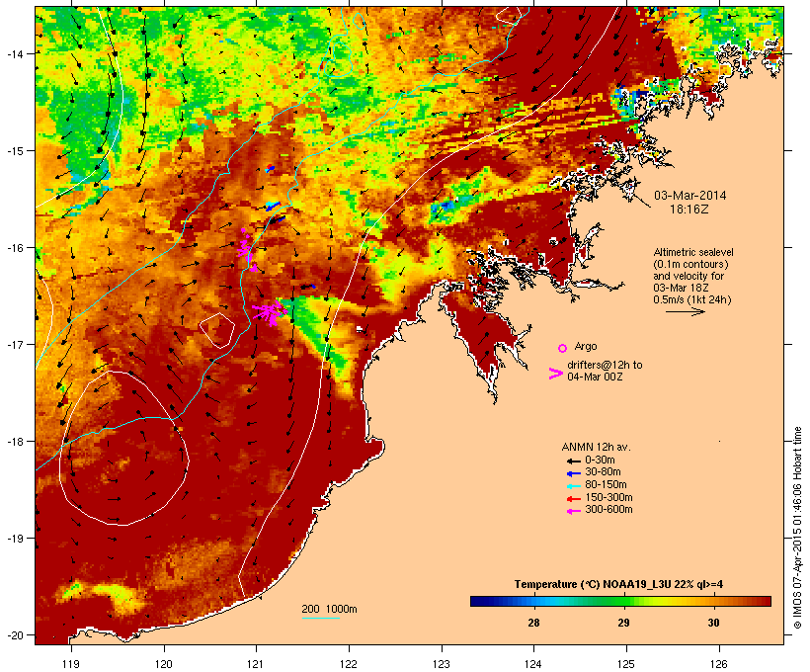Click the colorbar value 29
Screen dimensions: 810x672
click(623, 623)
